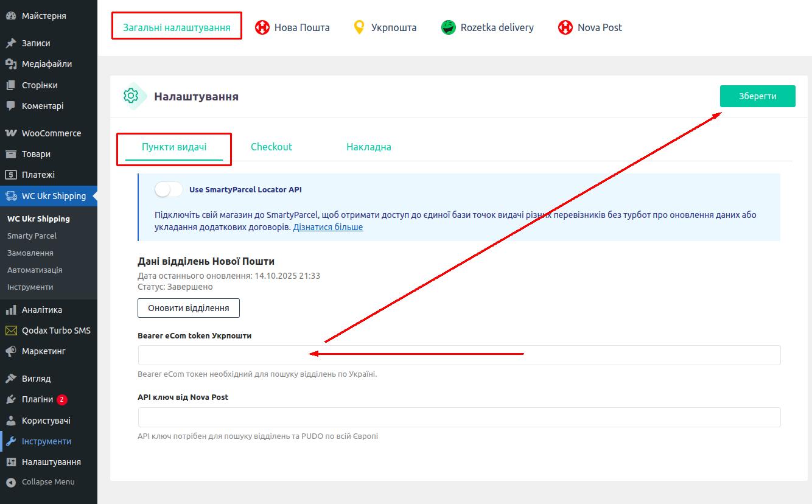Open the WC Ukr Shipping menu item
The height and width of the screenshot is (504, 812).
pos(54,196)
